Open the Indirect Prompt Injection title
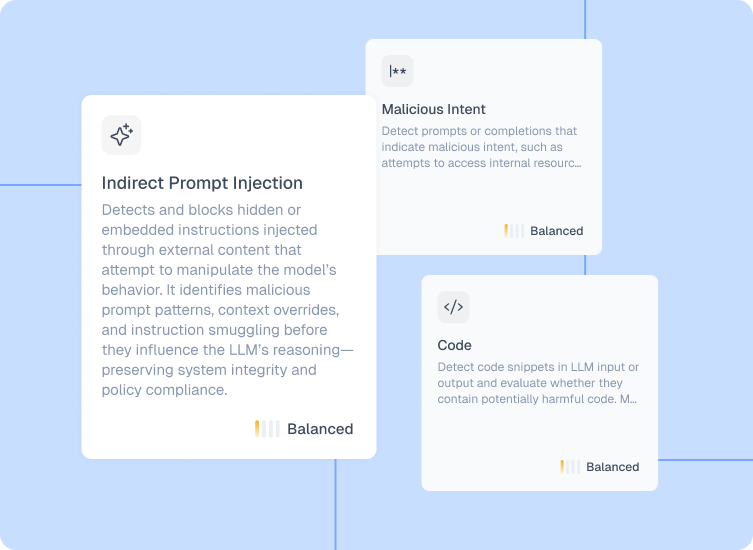753x550 pixels. click(202, 183)
